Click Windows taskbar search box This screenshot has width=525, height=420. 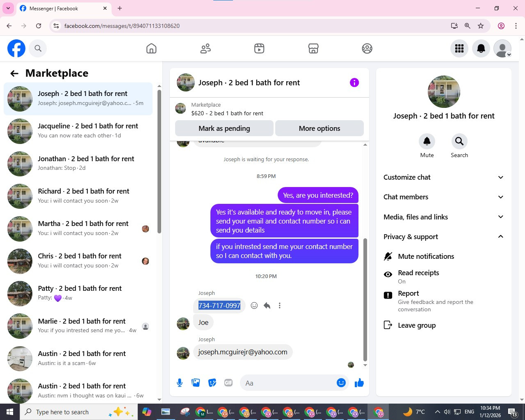point(78,412)
